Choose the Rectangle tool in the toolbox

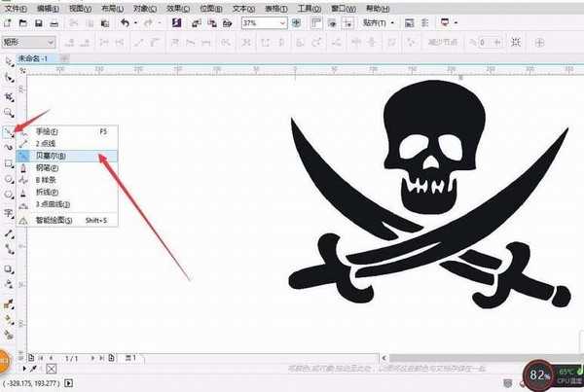point(9,163)
